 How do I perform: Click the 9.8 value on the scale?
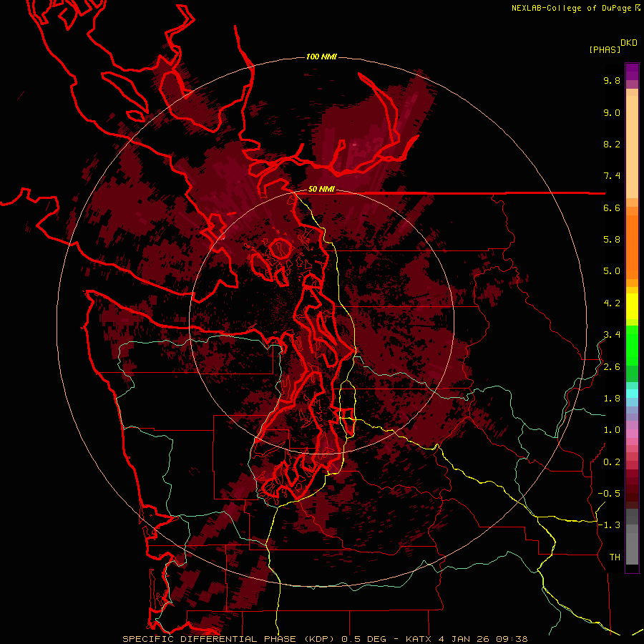click(612, 80)
